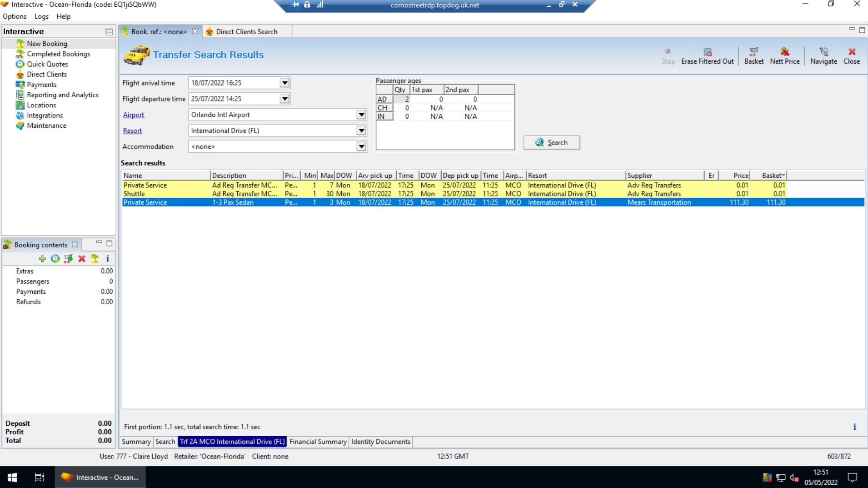Click the network icon in system tray
Image resolution: width=868 pixels, height=488 pixels.
(781, 478)
